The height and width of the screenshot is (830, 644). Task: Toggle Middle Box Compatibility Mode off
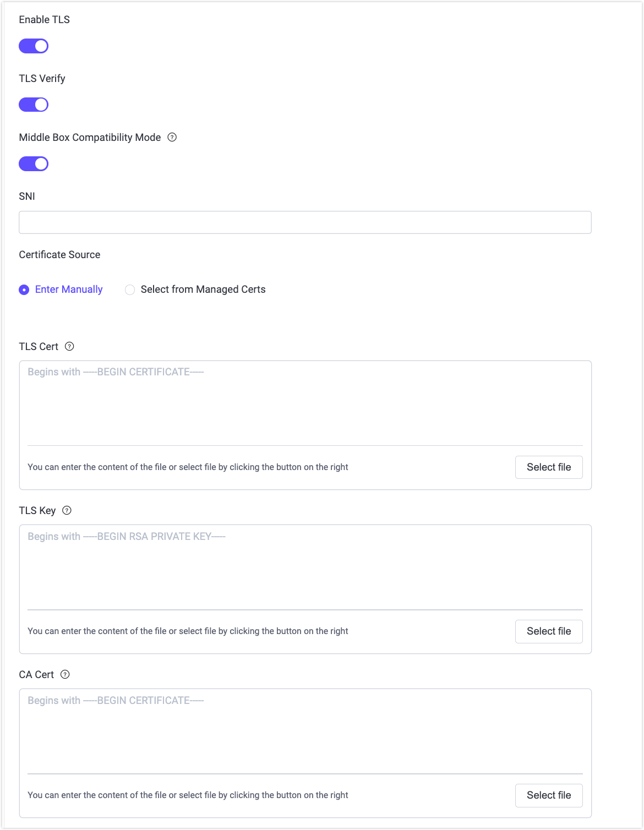(33, 163)
